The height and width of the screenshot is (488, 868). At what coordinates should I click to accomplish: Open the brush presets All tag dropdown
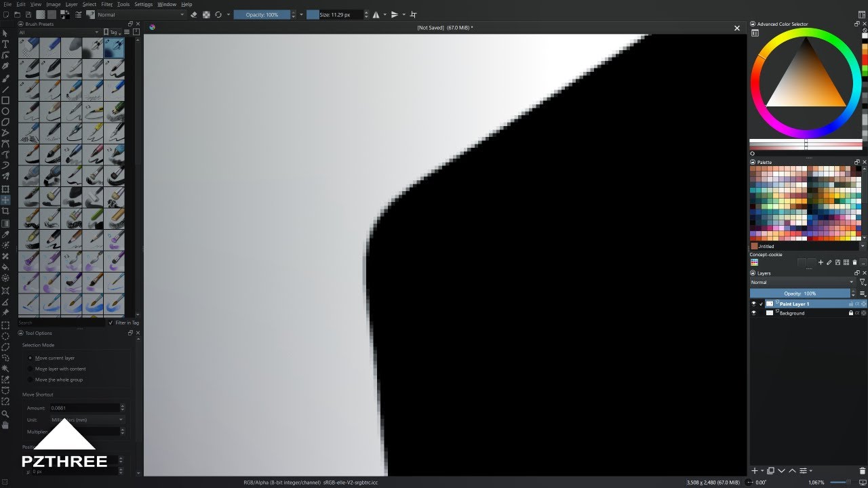[x=58, y=32]
